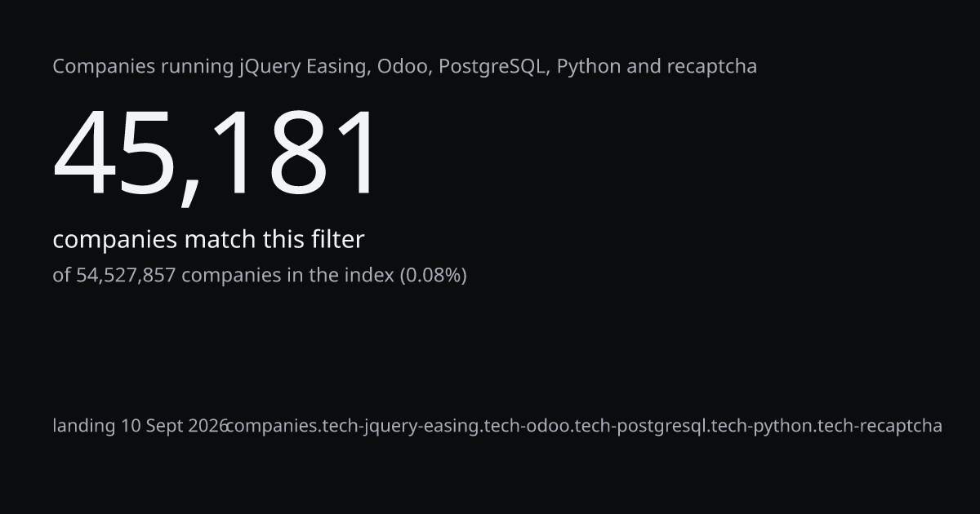Screen dimensions: 980x514
Task: Click "tech-postgresql" slug segment
Action: pyautogui.click(x=639, y=426)
